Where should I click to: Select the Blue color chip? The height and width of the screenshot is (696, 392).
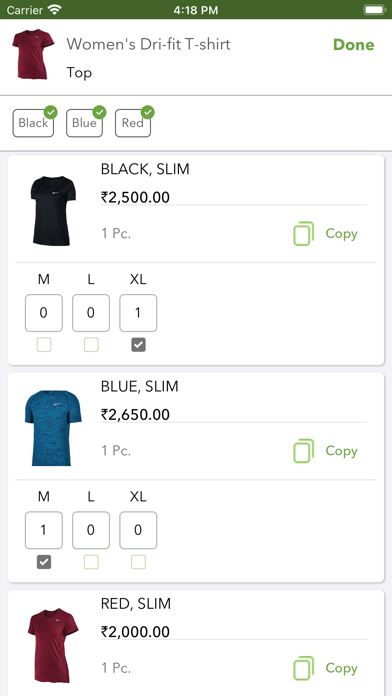pyautogui.click(x=84, y=123)
